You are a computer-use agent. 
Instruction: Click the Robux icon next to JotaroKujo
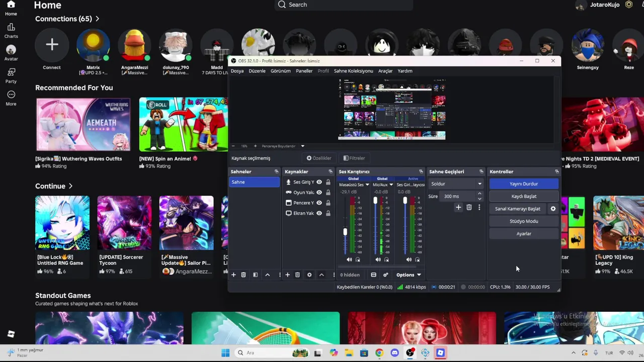628,5
